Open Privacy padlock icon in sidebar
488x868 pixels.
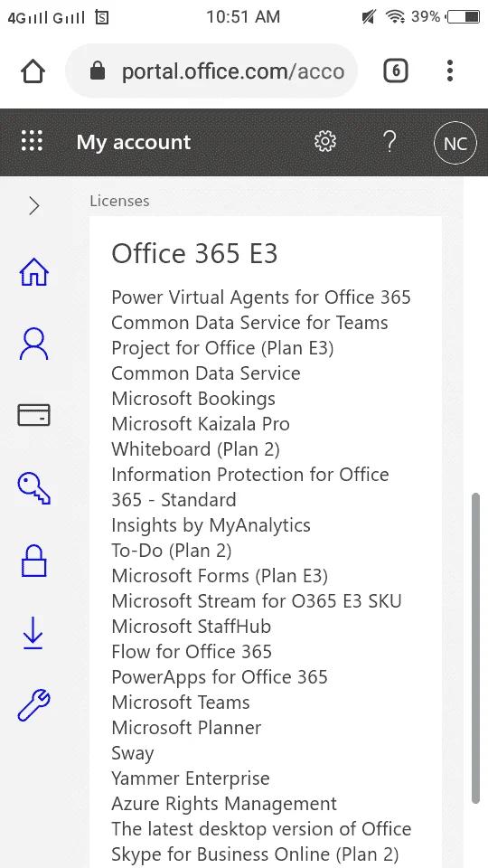click(x=33, y=561)
